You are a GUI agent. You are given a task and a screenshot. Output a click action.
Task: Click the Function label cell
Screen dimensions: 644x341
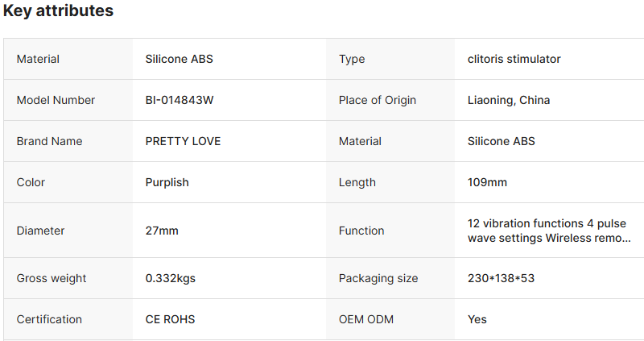pyautogui.click(x=390, y=231)
